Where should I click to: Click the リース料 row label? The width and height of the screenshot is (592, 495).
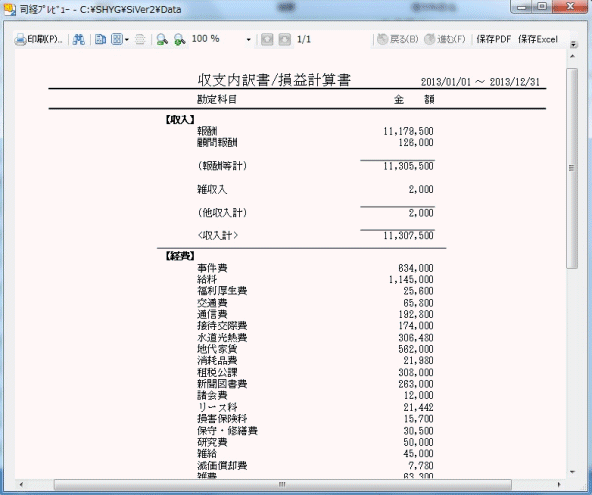(x=217, y=407)
